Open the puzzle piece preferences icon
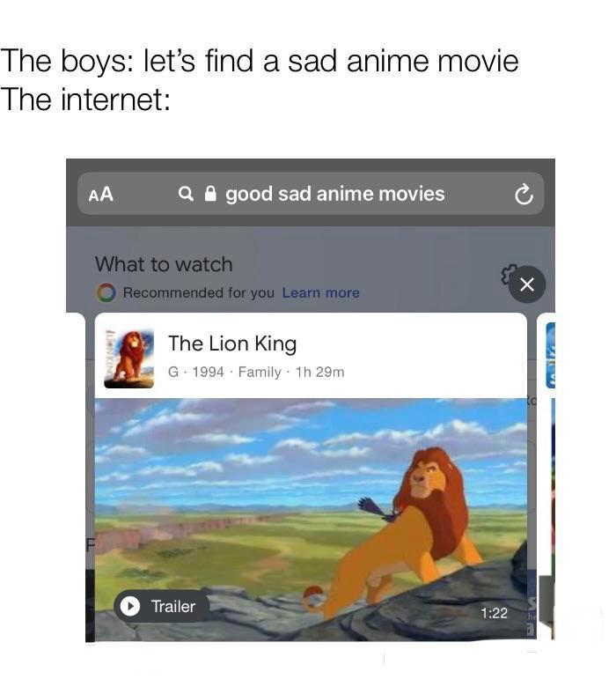 pos(508,274)
